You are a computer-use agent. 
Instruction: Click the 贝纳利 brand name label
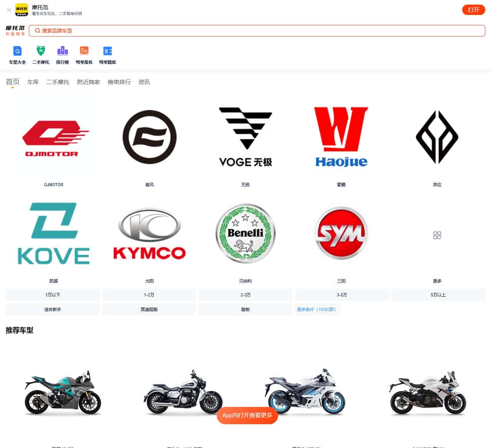pyautogui.click(x=245, y=281)
